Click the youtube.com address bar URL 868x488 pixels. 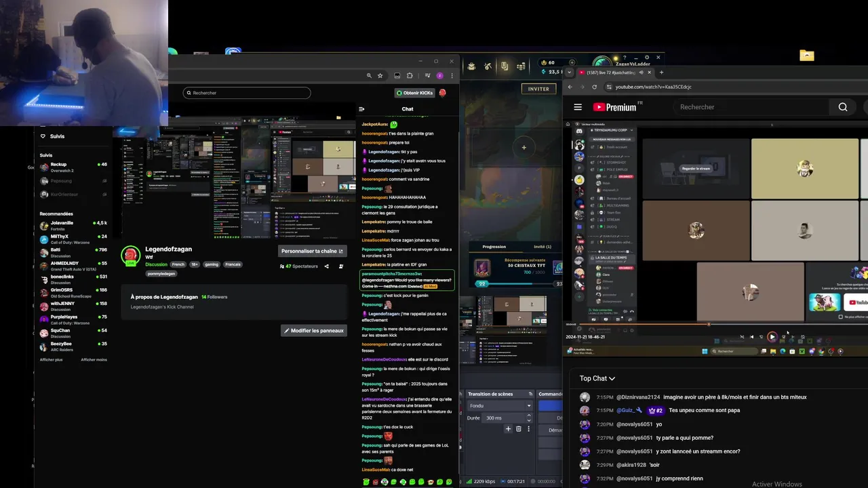[x=653, y=87]
